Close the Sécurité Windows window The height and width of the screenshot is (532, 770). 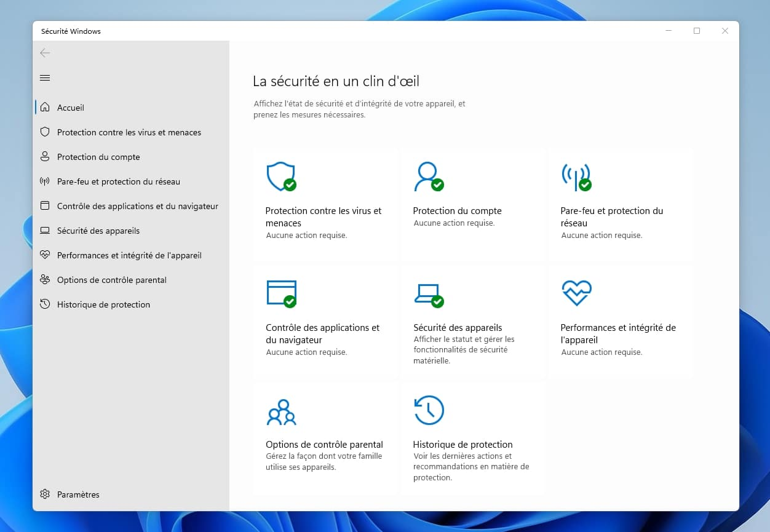pos(725,31)
